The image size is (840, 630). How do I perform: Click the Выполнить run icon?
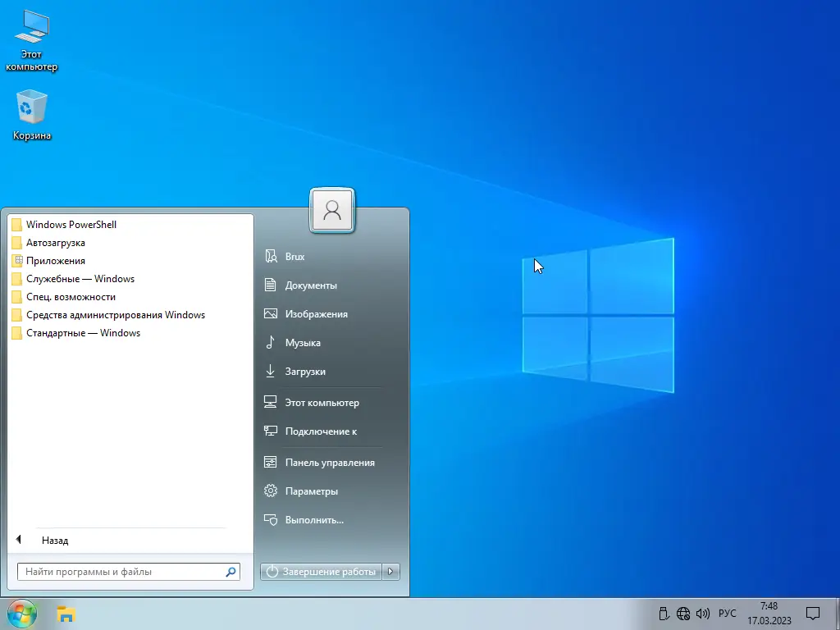(x=271, y=519)
